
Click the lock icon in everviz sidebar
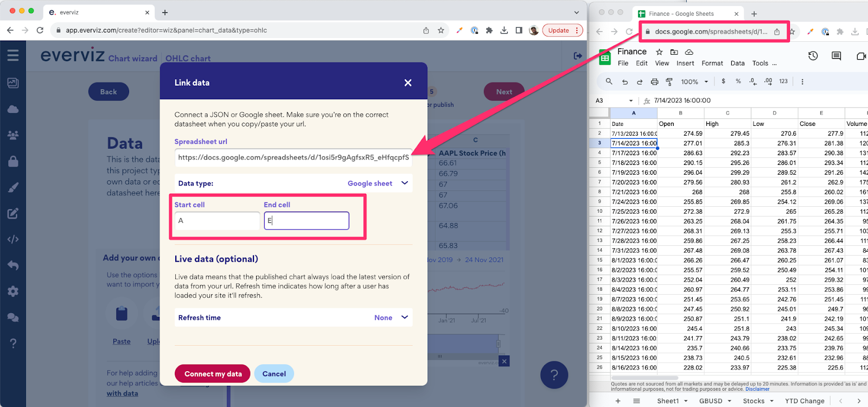click(x=13, y=161)
